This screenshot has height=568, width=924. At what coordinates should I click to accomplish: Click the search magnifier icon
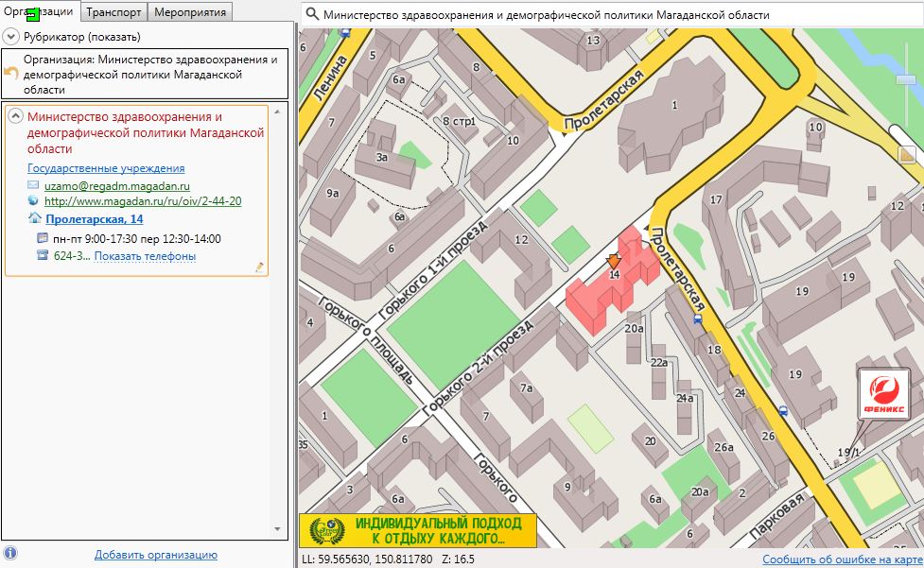[x=311, y=15]
